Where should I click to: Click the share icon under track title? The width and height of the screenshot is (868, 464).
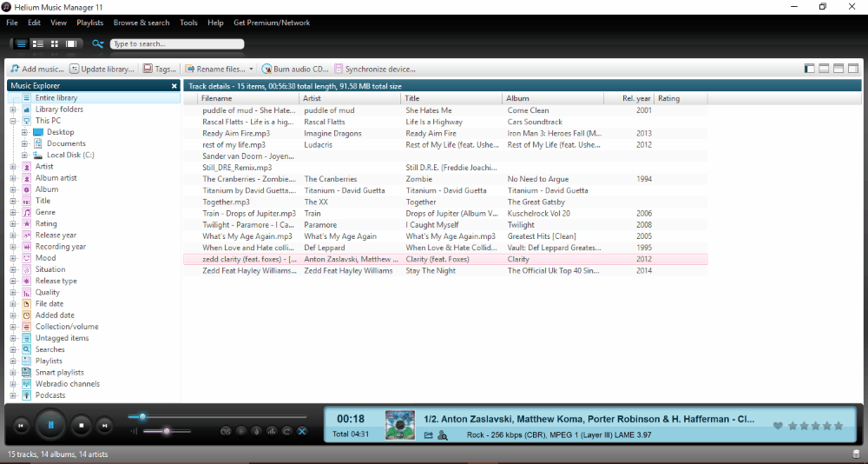point(429,435)
